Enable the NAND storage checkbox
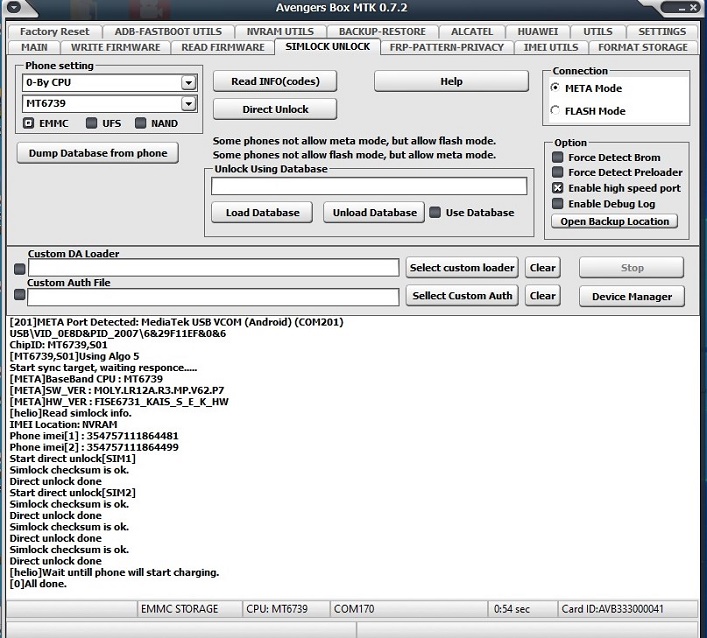707x638 pixels. coord(141,123)
